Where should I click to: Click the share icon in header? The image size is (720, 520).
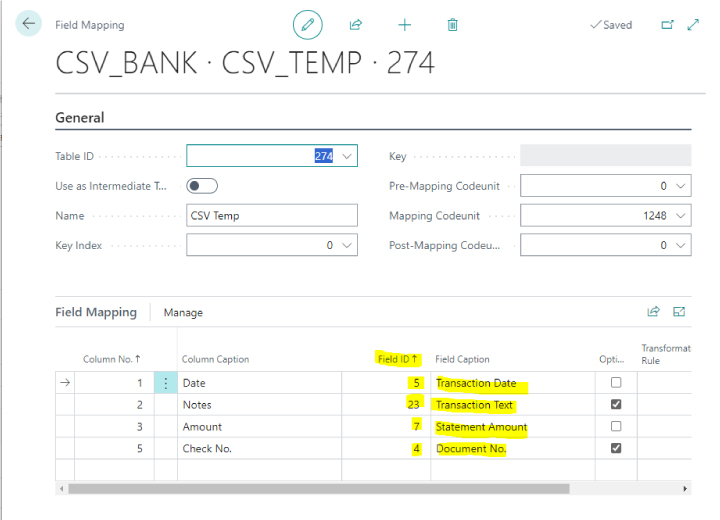click(x=355, y=24)
